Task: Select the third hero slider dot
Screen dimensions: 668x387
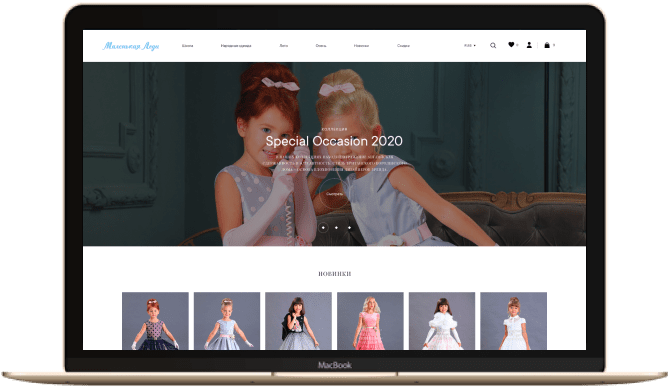Action: pyautogui.click(x=349, y=228)
